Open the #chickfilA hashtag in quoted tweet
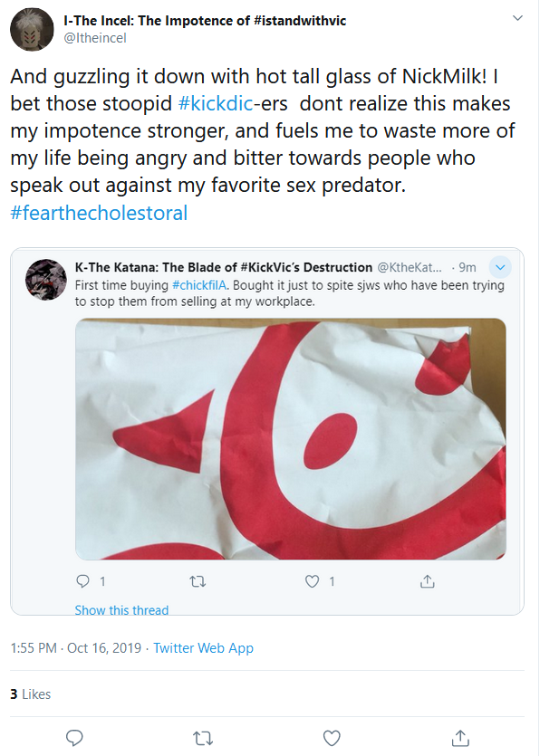Image resolution: width=559 pixels, height=756 pixels. 199,285
